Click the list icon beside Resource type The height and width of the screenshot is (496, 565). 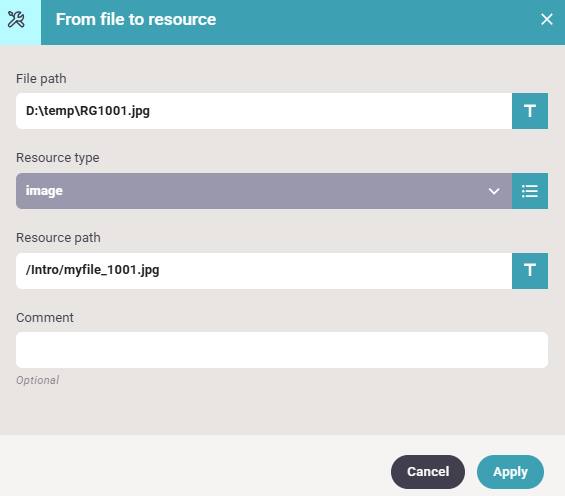click(x=530, y=191)
